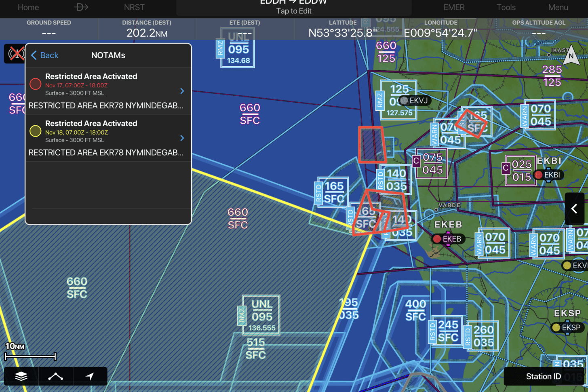Tap the center-on-location arrow icon
Viewport: 588px width, 392px height.
[90, 376]
